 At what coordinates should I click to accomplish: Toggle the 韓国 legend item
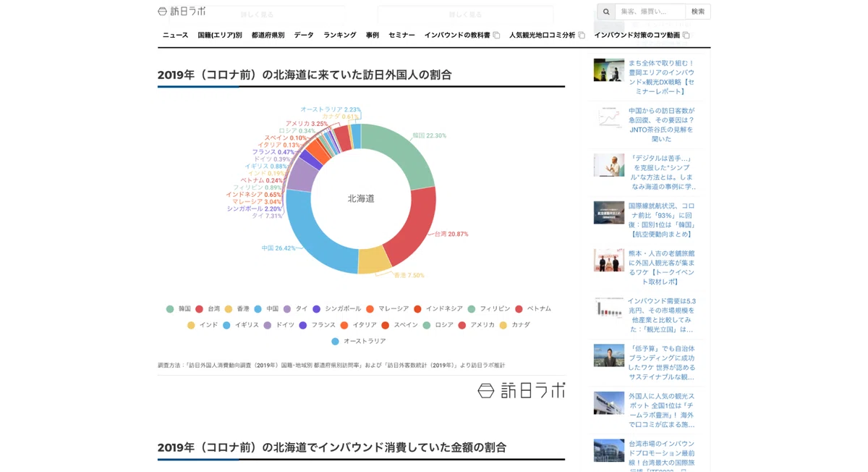[x=179, y=309]
